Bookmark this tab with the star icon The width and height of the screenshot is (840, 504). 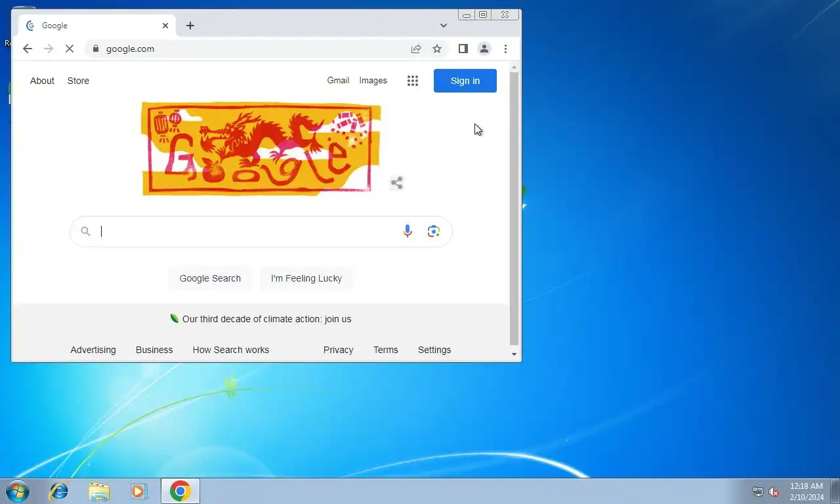437,49
